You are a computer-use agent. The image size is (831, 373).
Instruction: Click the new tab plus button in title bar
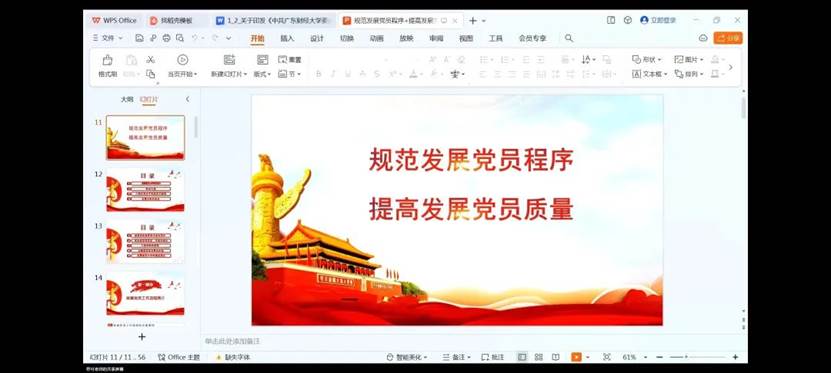473,21
